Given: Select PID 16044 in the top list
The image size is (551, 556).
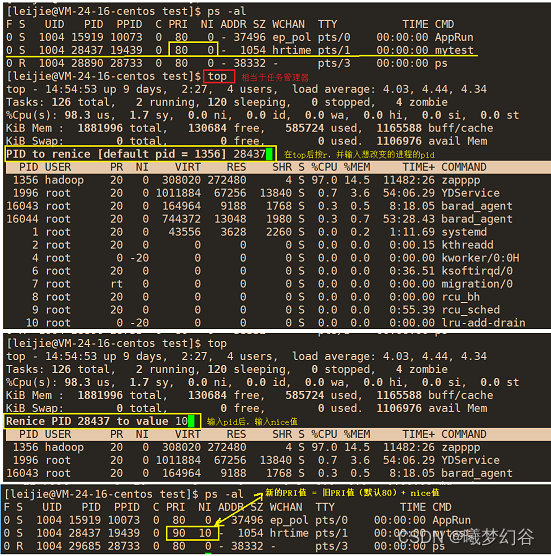Looking at the screenshot, I should coord(22,219).
